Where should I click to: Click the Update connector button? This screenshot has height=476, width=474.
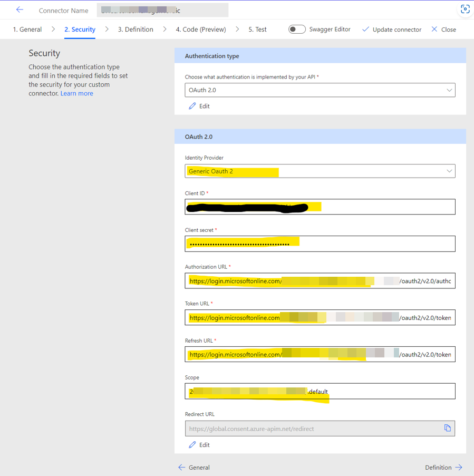click(396, 30)
